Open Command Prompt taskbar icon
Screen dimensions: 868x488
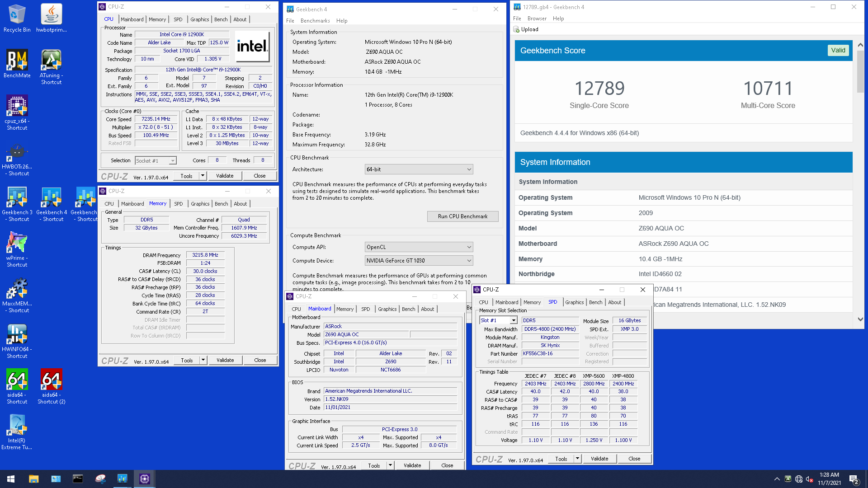click(x=78, y=479)
